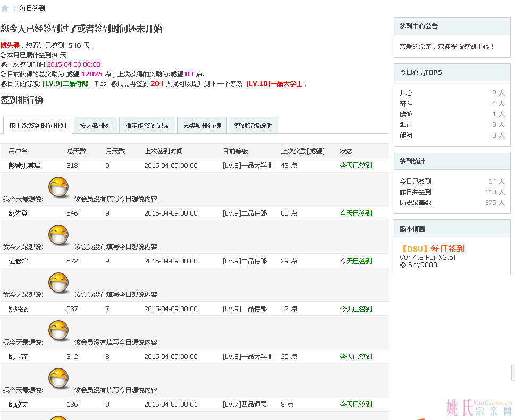Click smiley emoticon below 姚先登's table row
515x420 pixels.
pos(58,236)
